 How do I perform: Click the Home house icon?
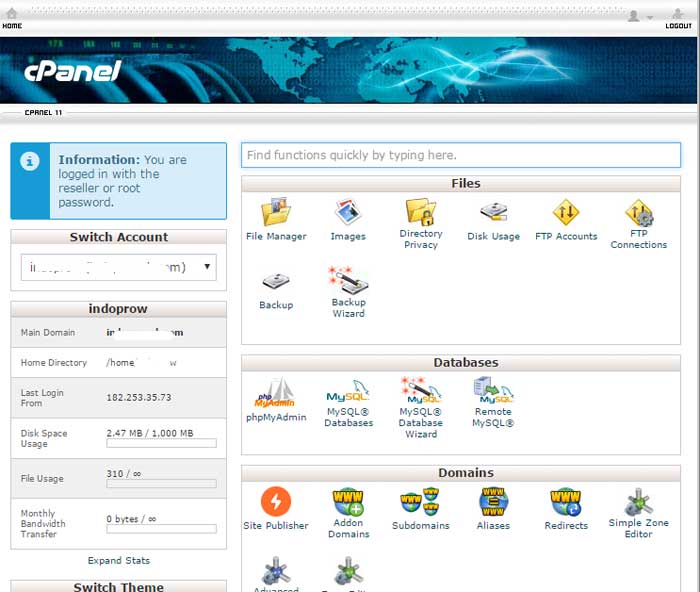point(12,13)
